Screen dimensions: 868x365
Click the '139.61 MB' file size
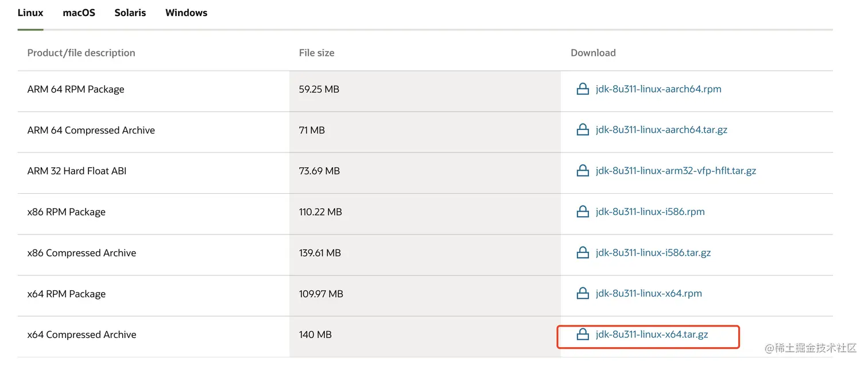[x=320, y=252]
